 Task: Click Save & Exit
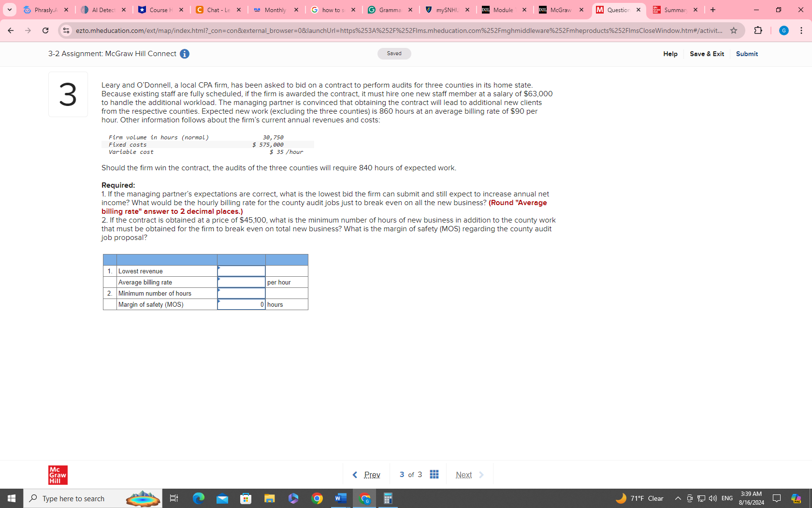707,54
